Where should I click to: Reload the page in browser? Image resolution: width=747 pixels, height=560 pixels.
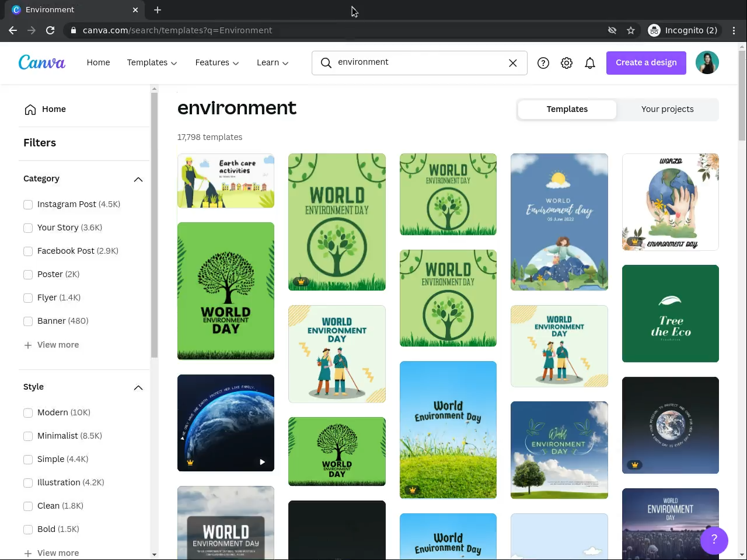(x=50, y=30)
